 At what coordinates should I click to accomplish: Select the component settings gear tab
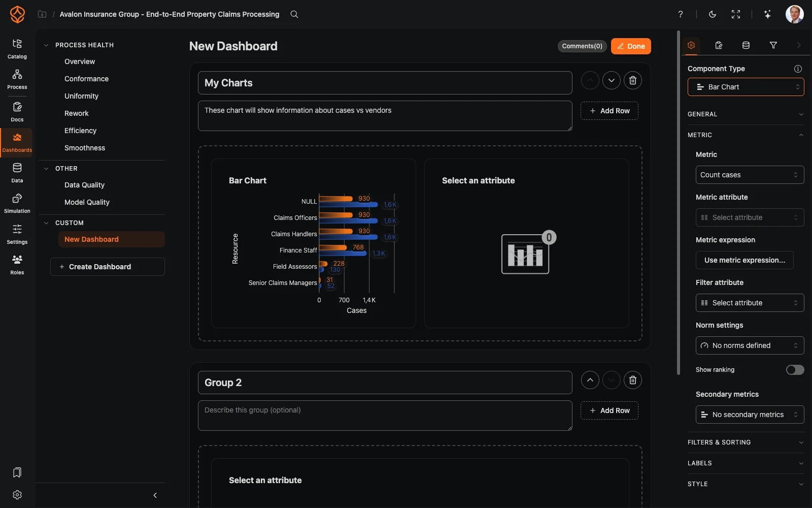[x=691, y=45]
